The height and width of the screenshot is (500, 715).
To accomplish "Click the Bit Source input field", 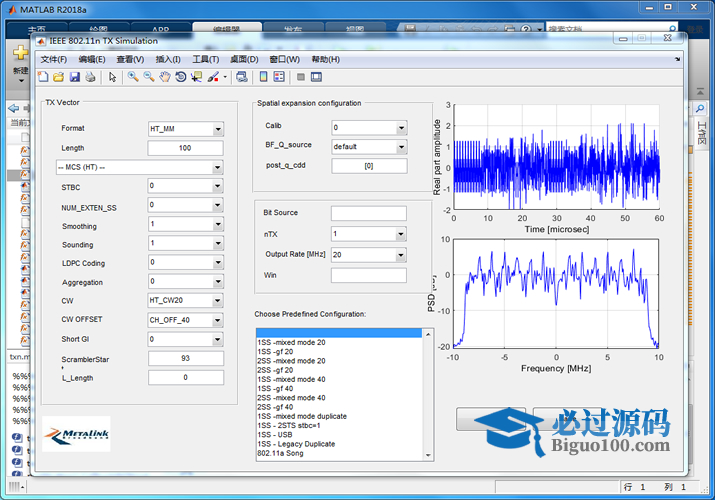I will coord(368,213).
